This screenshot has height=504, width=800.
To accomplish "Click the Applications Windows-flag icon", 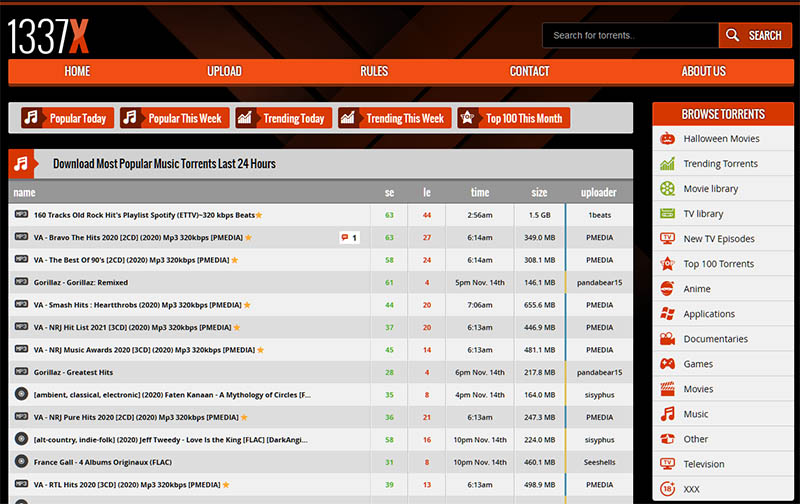I will 667,313.
